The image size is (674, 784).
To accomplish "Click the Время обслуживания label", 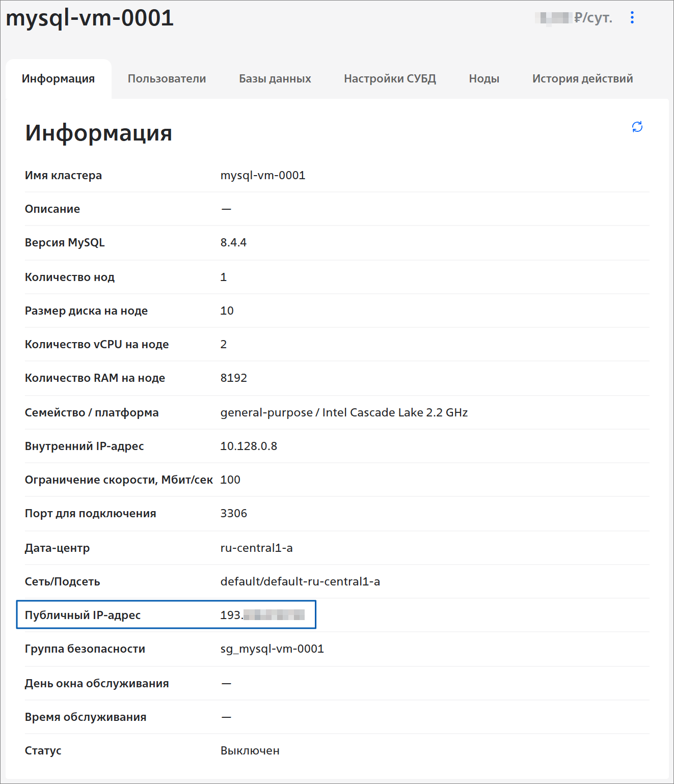I will click(x=86, y=717).
